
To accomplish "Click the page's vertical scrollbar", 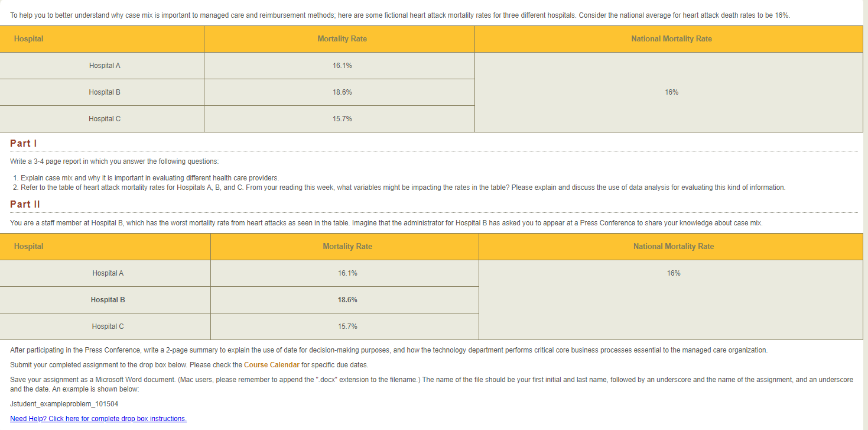I will pyautogui.click(x=866, y=215).
